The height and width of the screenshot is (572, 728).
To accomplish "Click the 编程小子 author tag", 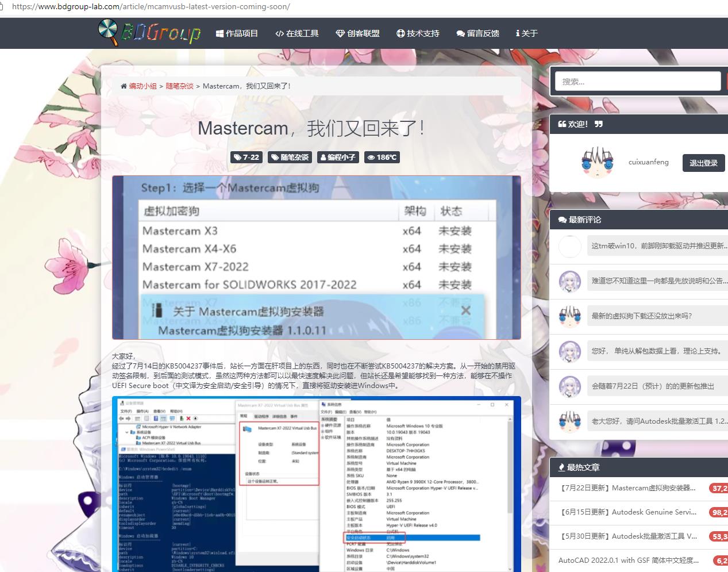I will click(338, 157).
